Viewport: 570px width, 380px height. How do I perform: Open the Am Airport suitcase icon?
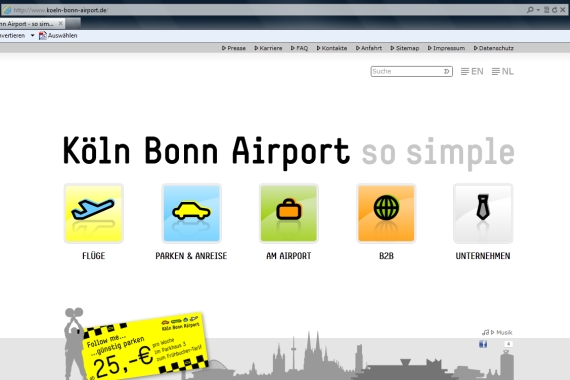[289, 213]
